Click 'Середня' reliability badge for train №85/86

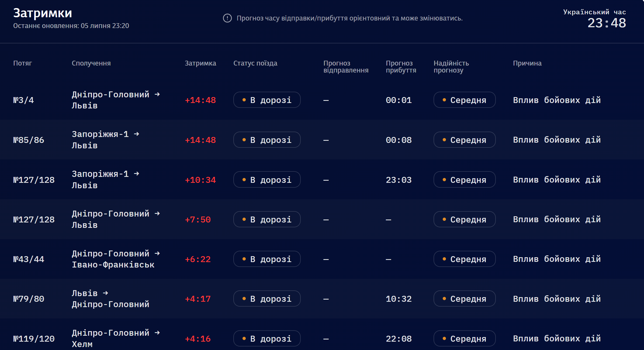[x=465, y=140]
